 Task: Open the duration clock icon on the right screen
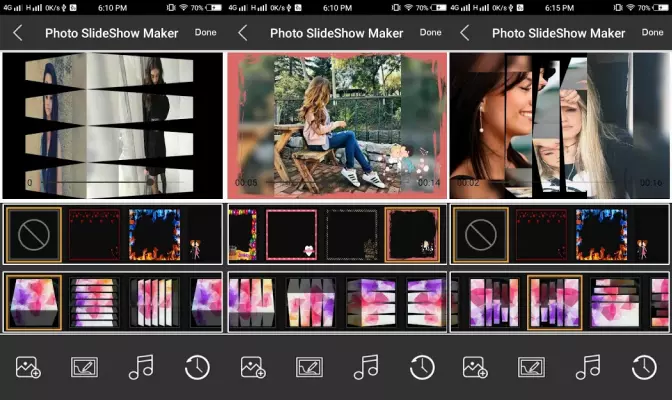(645, 367)
